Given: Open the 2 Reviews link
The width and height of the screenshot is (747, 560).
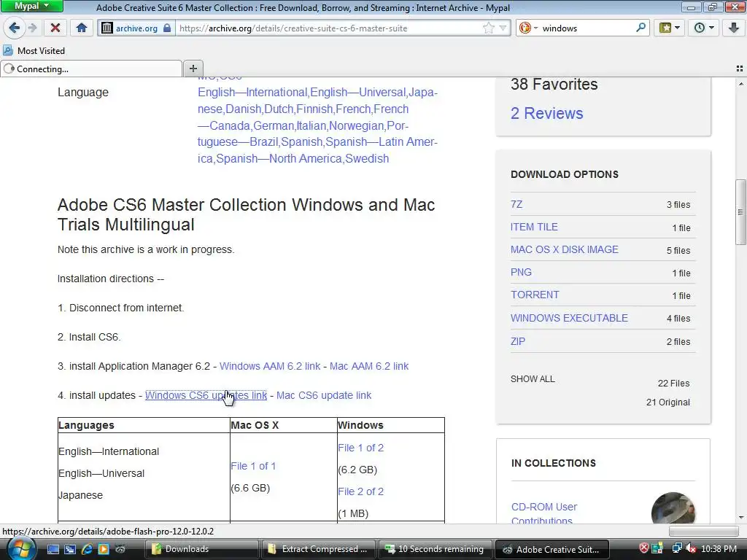Looking at the screenshot, I should 546,113.
